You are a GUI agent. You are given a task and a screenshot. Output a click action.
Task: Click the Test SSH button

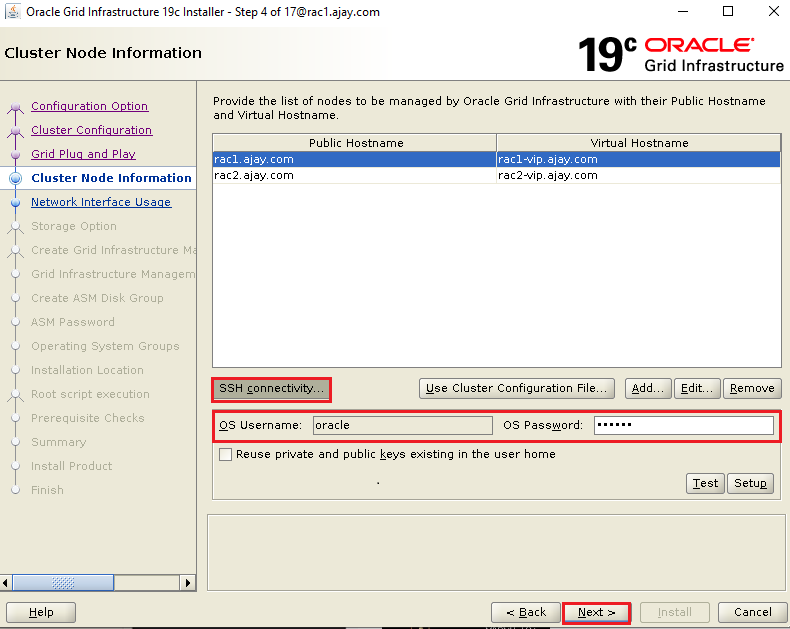tap(705, 483)
